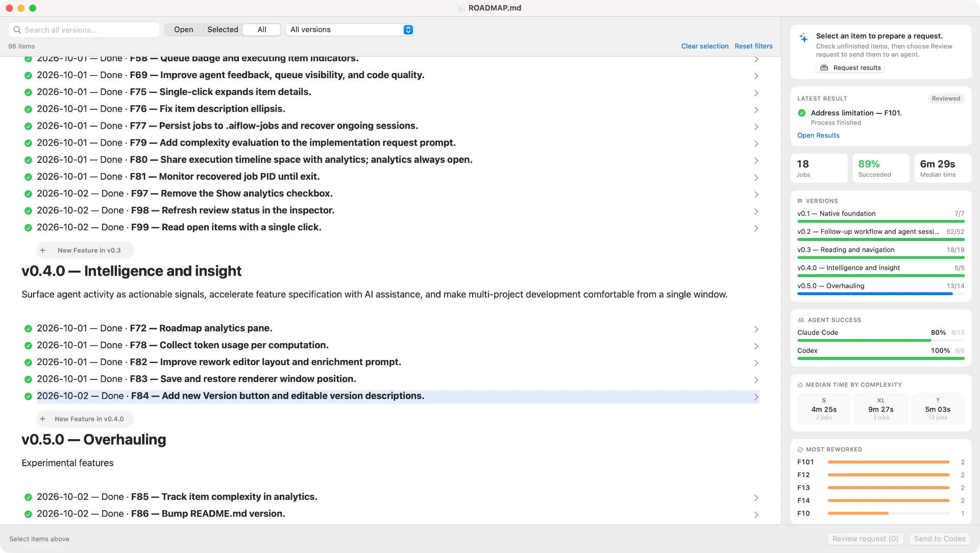Viewport: 980px width, 553px height.
Task: Click the Request results button
Action: coord(850,68)
